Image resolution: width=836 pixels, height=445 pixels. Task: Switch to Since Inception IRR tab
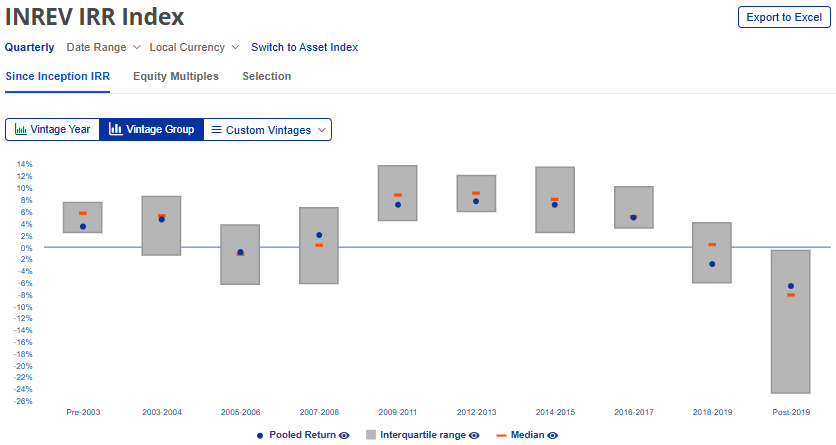tap(58, 76)
